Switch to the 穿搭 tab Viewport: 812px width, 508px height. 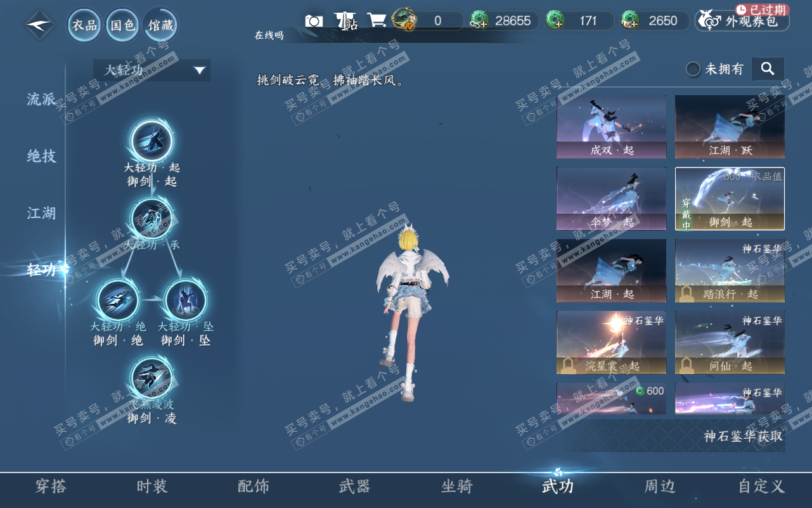[x=51, y=486]
